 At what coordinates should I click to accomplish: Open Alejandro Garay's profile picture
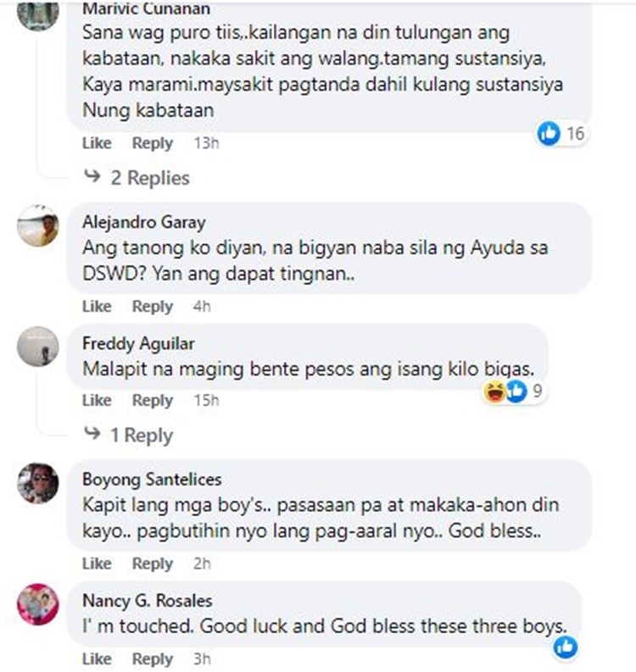point(38,226)
